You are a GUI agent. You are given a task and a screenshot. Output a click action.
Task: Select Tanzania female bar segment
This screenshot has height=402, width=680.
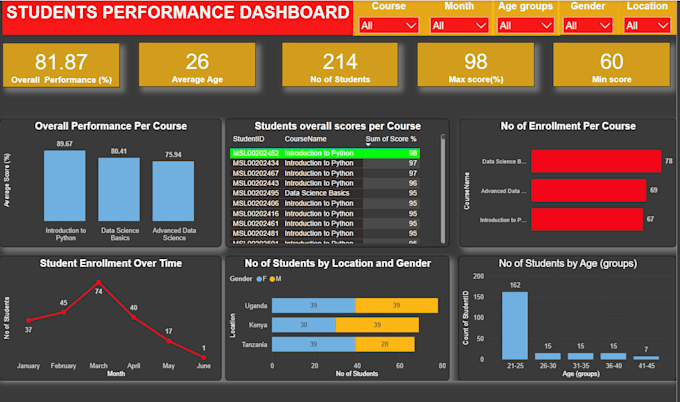[x=314, y=344]
